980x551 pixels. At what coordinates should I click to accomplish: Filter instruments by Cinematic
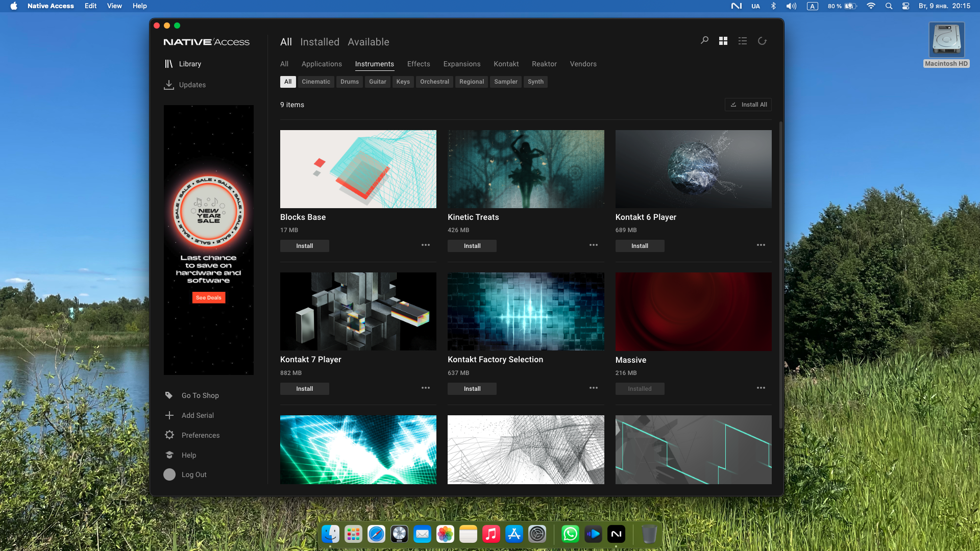pos(316,82)
